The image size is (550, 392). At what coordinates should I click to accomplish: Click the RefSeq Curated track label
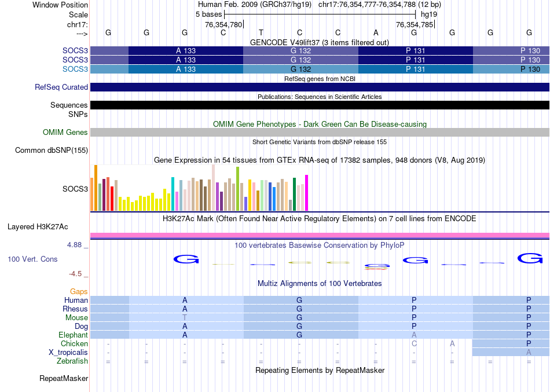coord(61,87)
